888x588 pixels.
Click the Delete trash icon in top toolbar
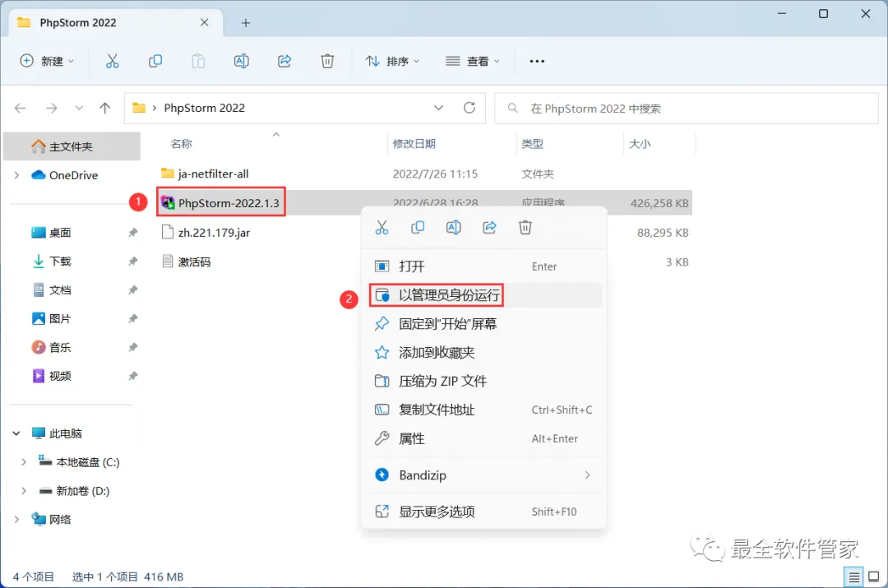pos(327,61)
